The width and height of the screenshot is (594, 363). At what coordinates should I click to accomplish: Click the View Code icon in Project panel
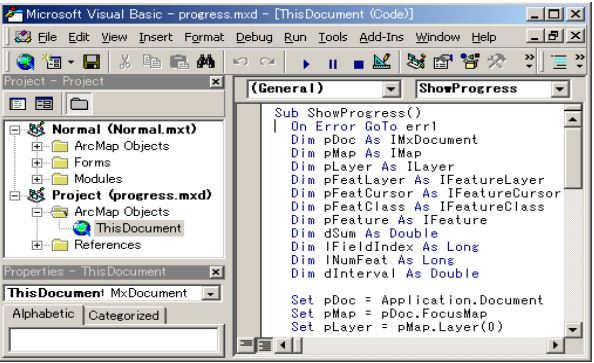17,104
